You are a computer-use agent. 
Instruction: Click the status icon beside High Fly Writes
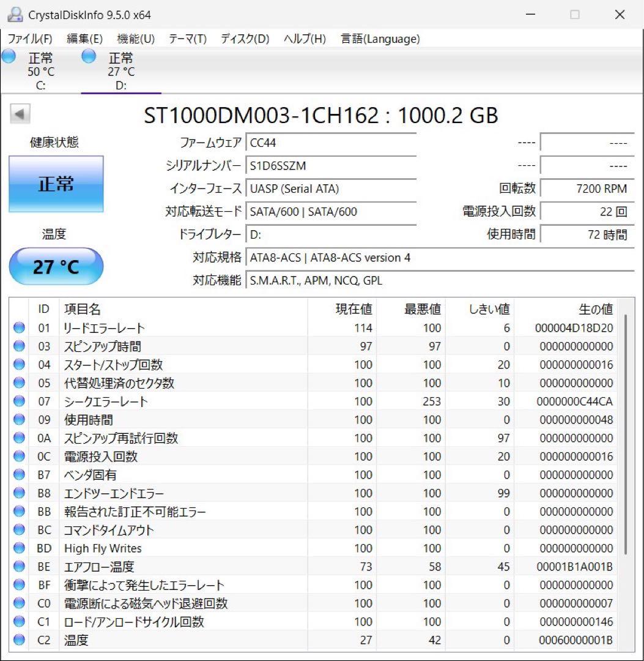click(x=18, y=548)
